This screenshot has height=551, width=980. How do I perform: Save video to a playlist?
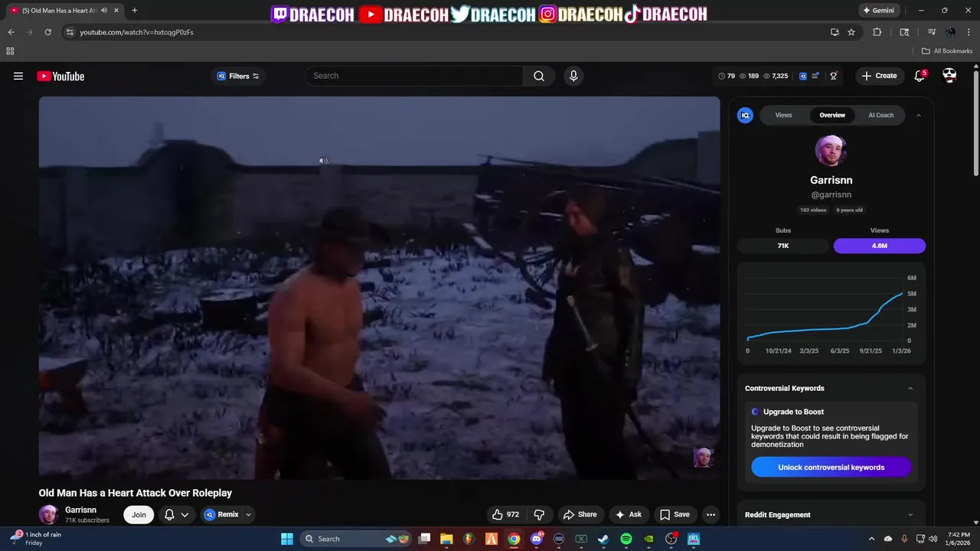tap(675, 514)
